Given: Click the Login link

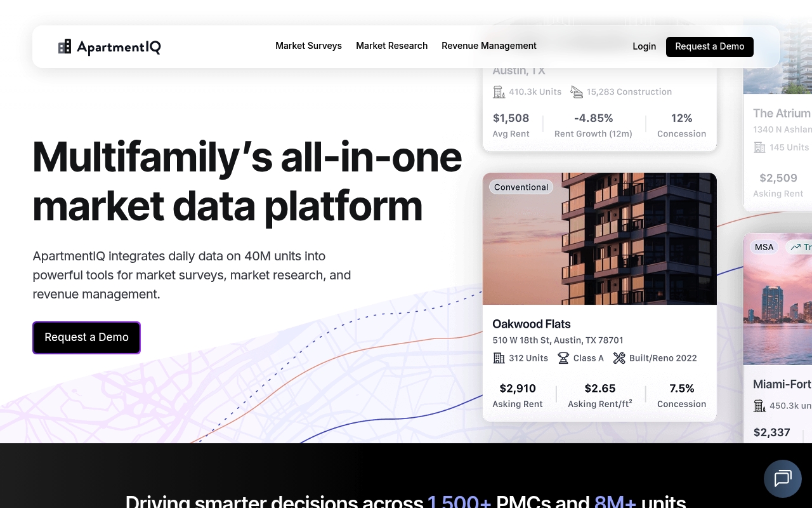Looking at the screenshot, I should (x=645, y=46).
